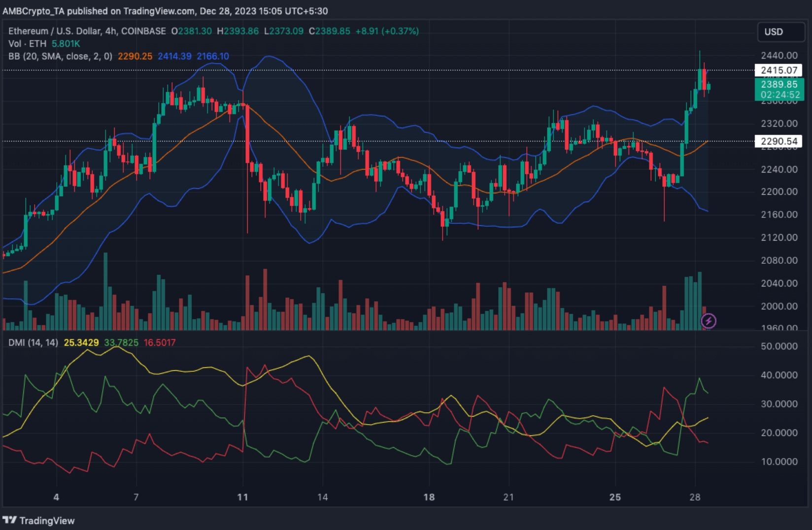Screen dimensions: 812x530
Task: Click the date label 21 on time axis
Action: [x=508, y=497]
